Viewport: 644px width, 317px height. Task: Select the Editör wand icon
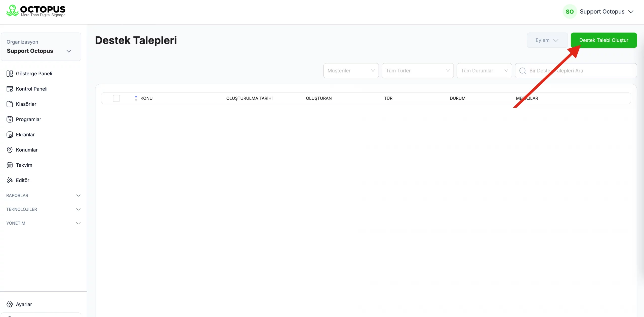pos(10,180)
